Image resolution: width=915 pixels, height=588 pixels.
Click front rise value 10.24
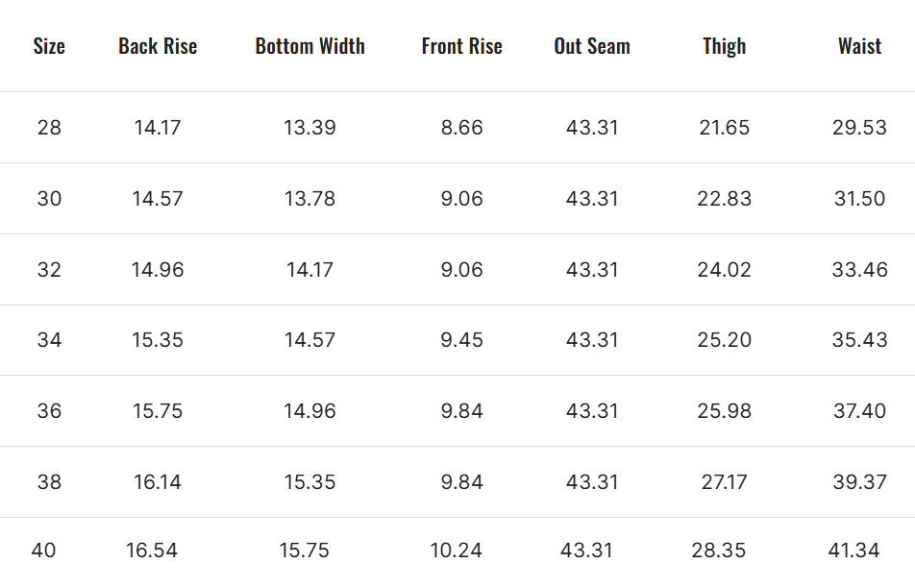pos(456,551)
